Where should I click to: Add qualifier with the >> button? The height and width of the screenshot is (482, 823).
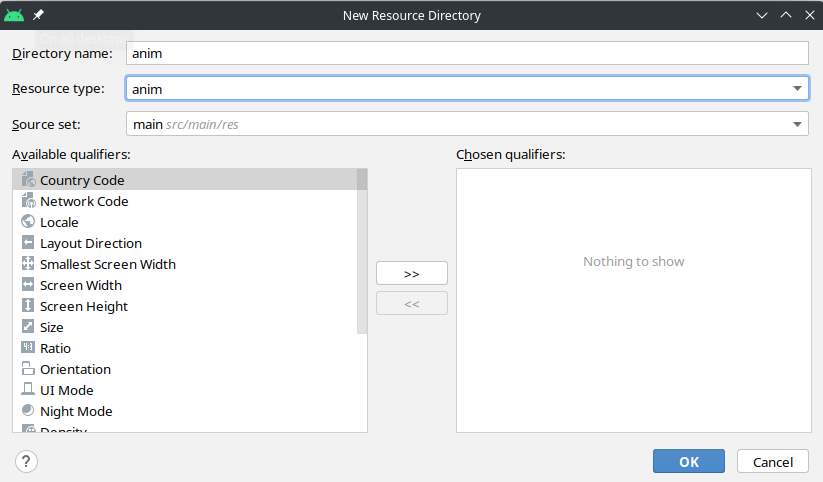point(412,274)
